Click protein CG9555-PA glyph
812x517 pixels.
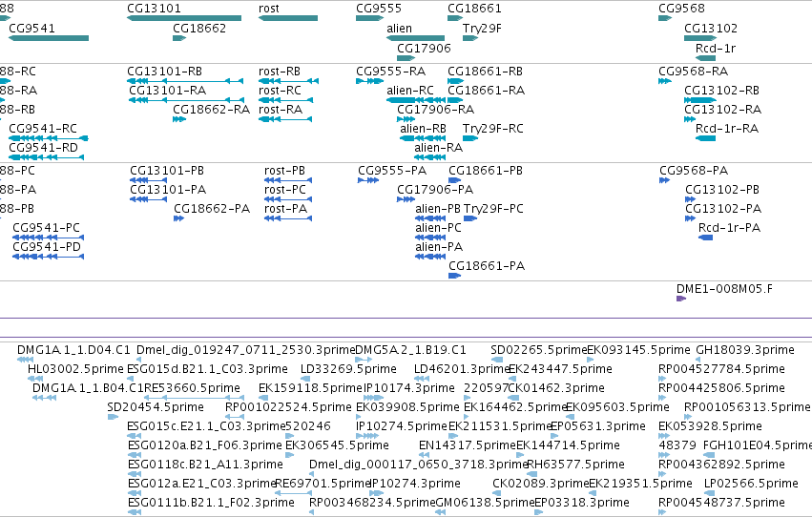point(368,180)
